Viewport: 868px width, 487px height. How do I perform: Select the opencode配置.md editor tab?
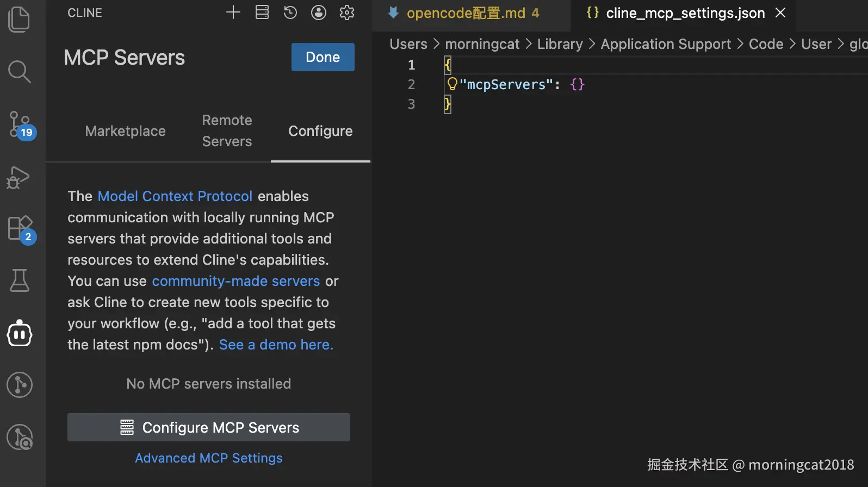coord(466,13)
